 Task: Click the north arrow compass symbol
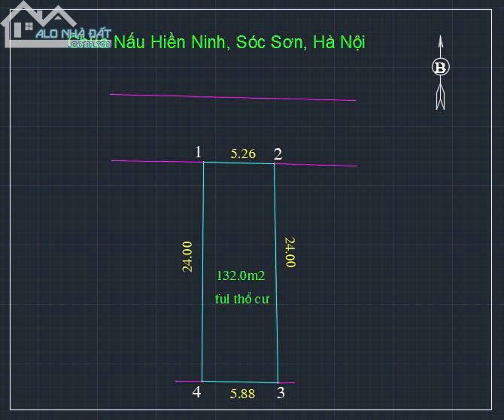coord(441,73)
